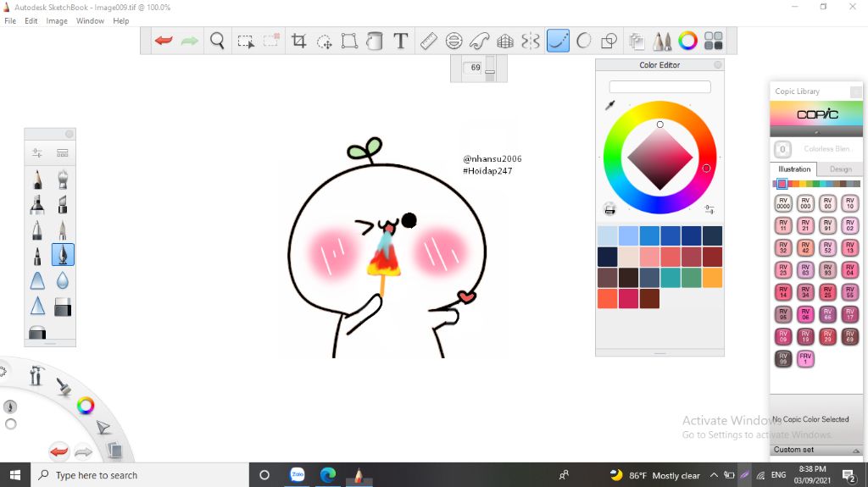Click the red Undo arrow in top toolbar

click(164, 41)
